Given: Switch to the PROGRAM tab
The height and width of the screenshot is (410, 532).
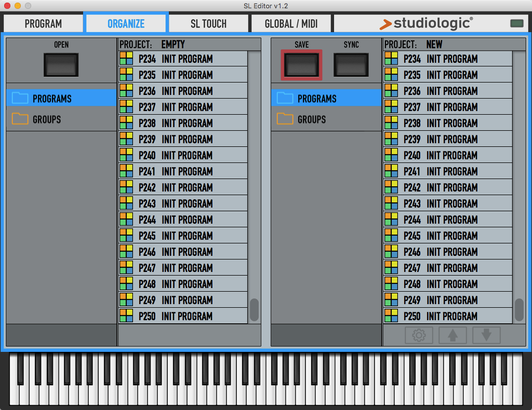Looking at the screenshot, I should pos(43,23).
